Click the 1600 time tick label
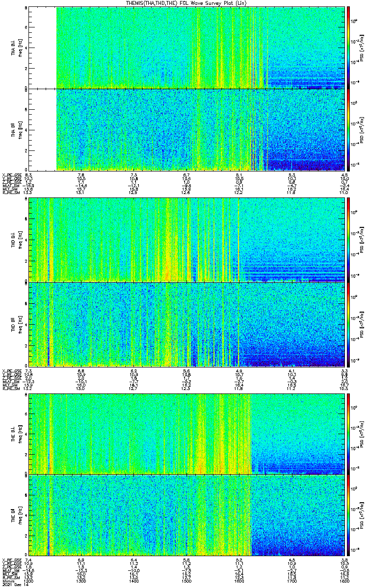The image size is (368, 588). 239,580
